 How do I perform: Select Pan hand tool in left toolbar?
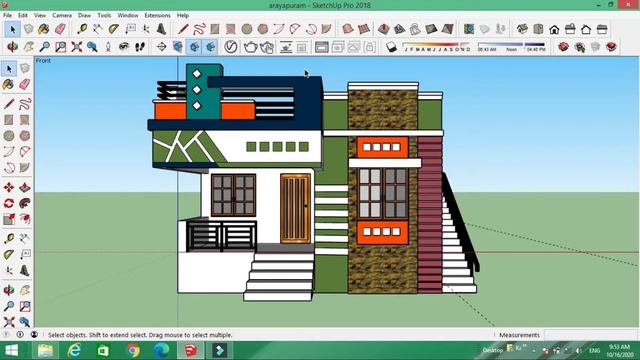pos(24,291)
